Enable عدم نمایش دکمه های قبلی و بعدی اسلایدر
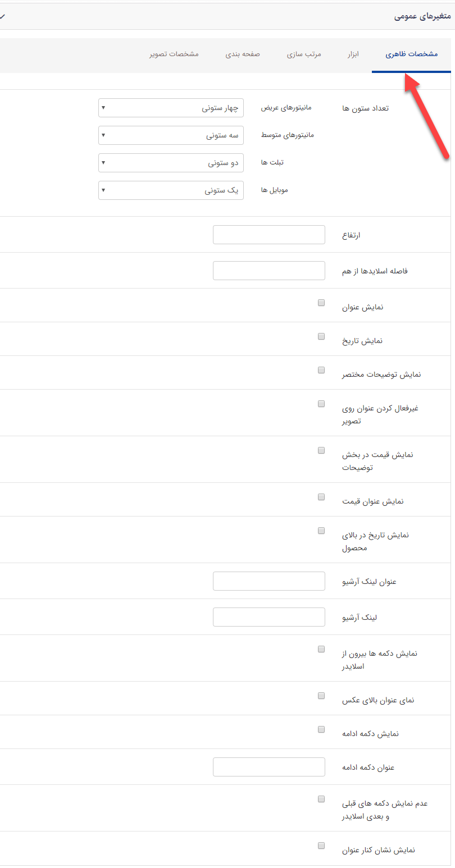 coord(321,798)
